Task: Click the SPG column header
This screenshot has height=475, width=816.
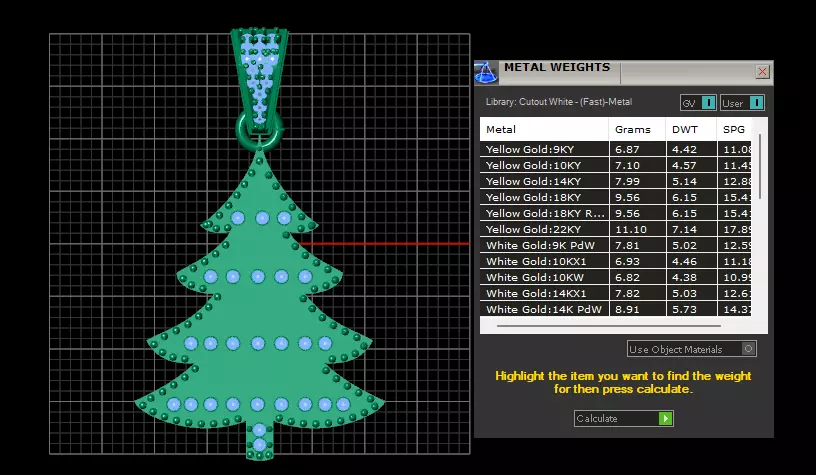Action: (734, 130)
